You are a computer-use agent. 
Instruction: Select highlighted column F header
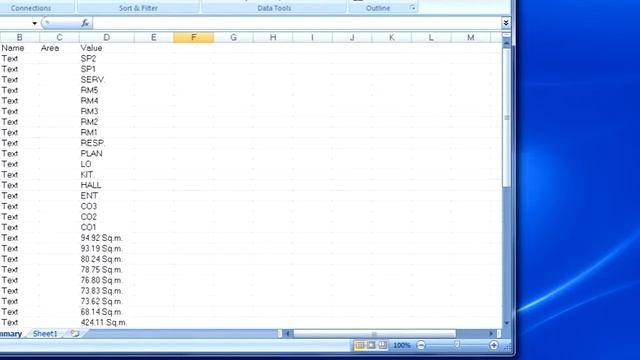pyautogui.click(x=193, y=38)
